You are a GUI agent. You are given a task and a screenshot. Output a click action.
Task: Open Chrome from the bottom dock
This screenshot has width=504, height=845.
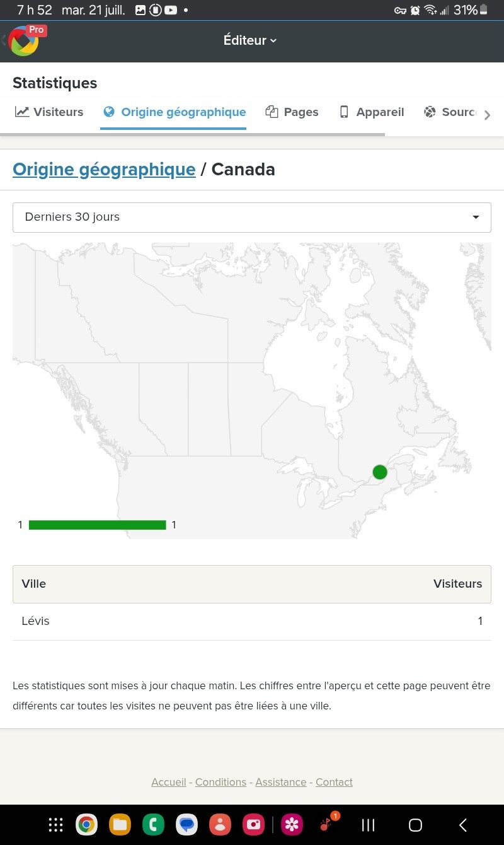pyautogui.click(x=86, y=824)
